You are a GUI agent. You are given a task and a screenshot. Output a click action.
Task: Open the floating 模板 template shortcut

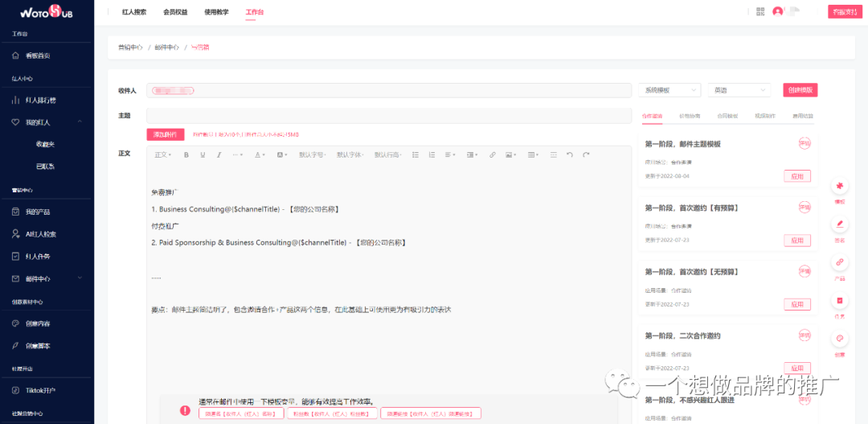click(840, 186)
